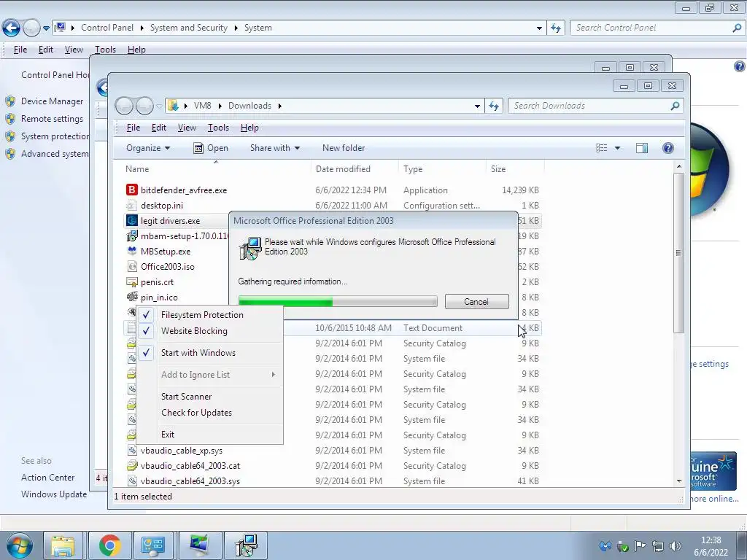Click the vbaudio_cable64_2003.sys file icon

[x=132, y=481]
